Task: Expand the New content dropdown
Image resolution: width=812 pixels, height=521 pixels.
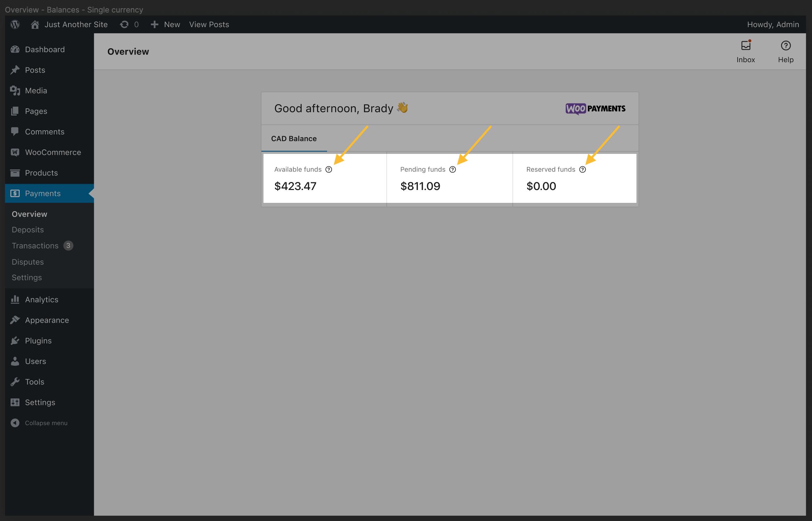Action: 165,24
